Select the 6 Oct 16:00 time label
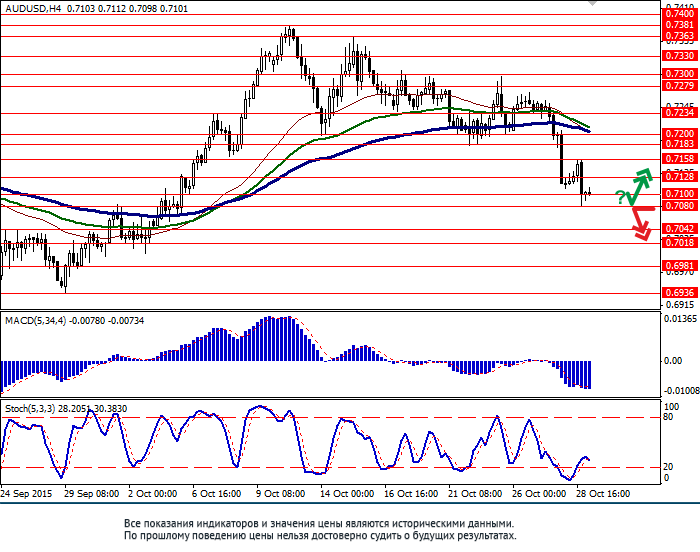This screenshot has width=700, height=552. pyautogui.click(x=217, y=494)
